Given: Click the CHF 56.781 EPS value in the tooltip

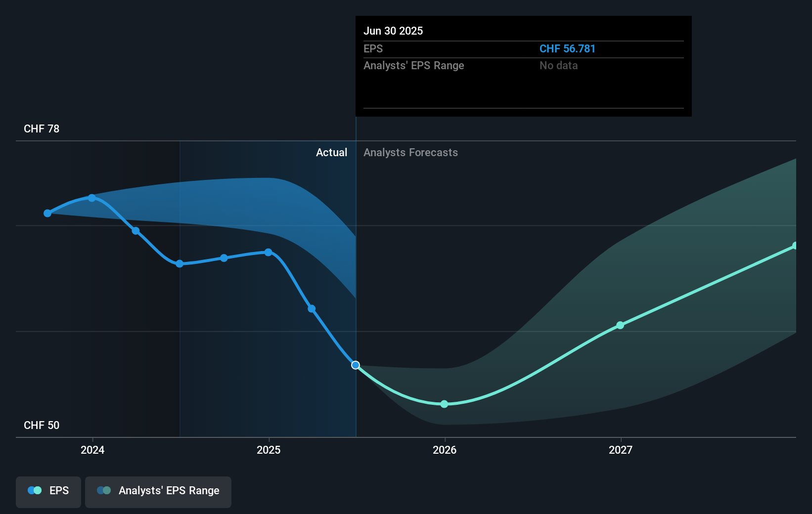Looking at the screenshot, I should tap(567, 48).
